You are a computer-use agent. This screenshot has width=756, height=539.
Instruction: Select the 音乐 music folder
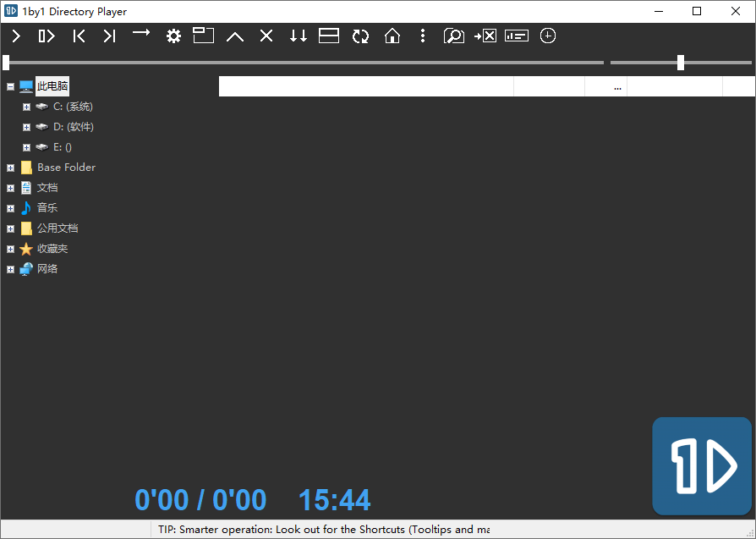pyautogui.click(x=47, y=208)
